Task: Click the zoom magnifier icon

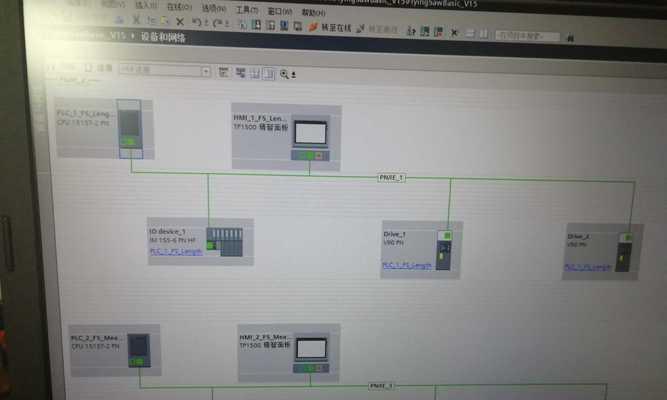Action: point(284,74)
